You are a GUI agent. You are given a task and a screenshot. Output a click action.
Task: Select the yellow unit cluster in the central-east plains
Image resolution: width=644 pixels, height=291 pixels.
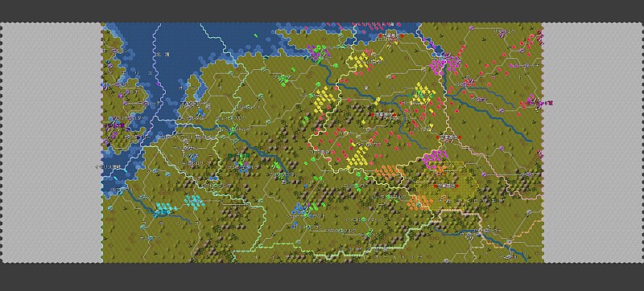(422, 92)
